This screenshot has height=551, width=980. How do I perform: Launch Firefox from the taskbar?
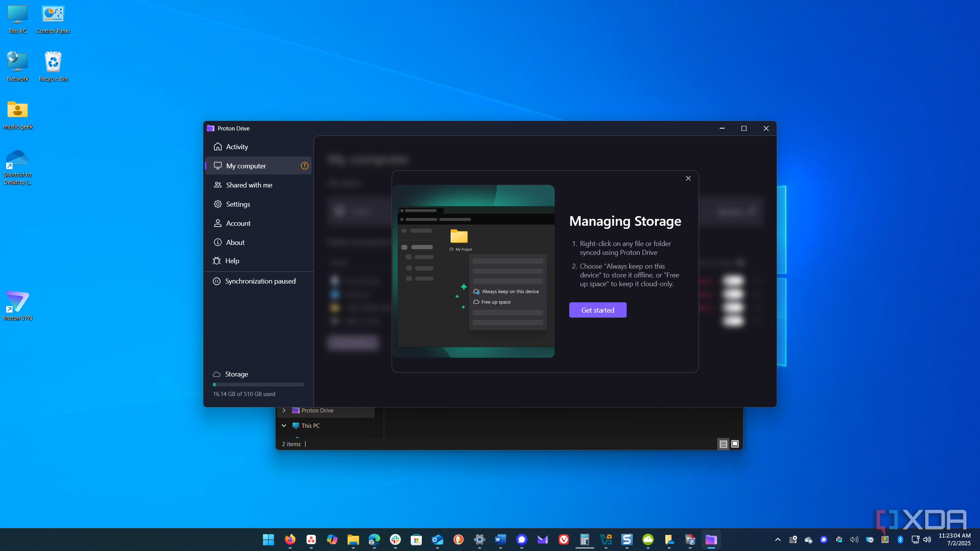290,540
